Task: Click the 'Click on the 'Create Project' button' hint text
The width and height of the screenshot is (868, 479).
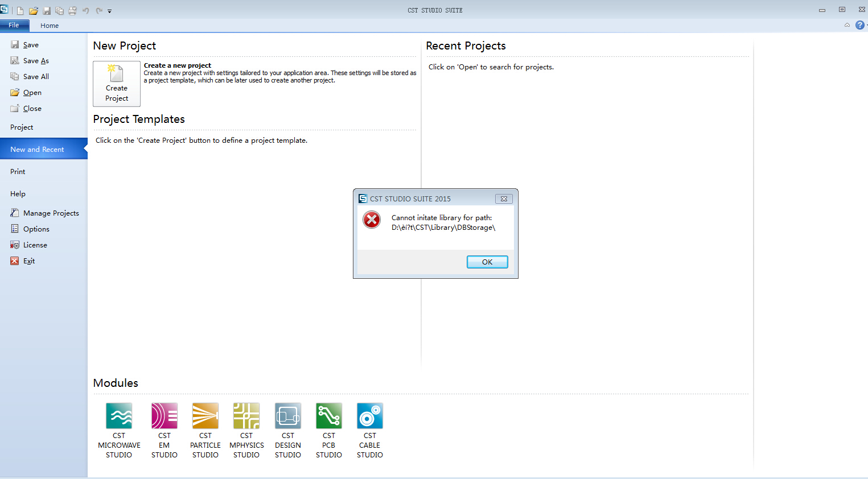Action: coord(201,140)
